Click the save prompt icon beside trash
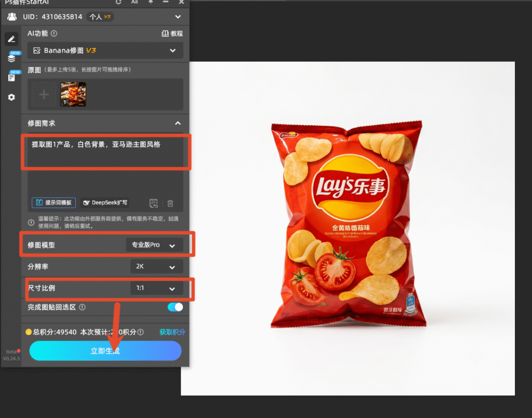The width and height of the screenshot is (532, 418). click(x=154, y=203)
